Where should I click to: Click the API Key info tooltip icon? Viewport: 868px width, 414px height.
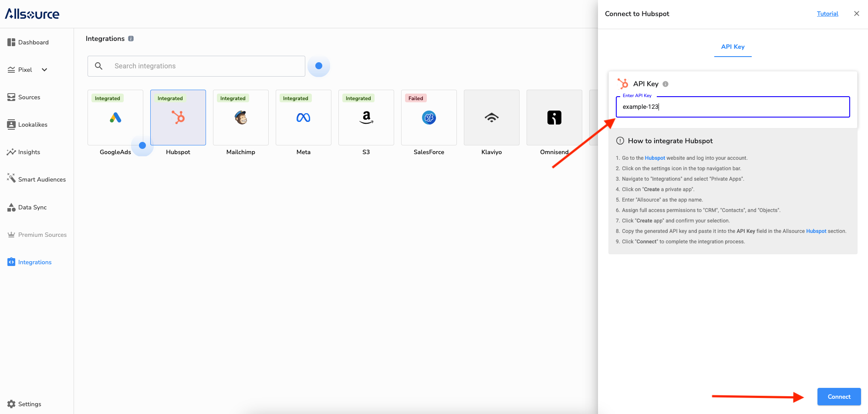point(665,84)
